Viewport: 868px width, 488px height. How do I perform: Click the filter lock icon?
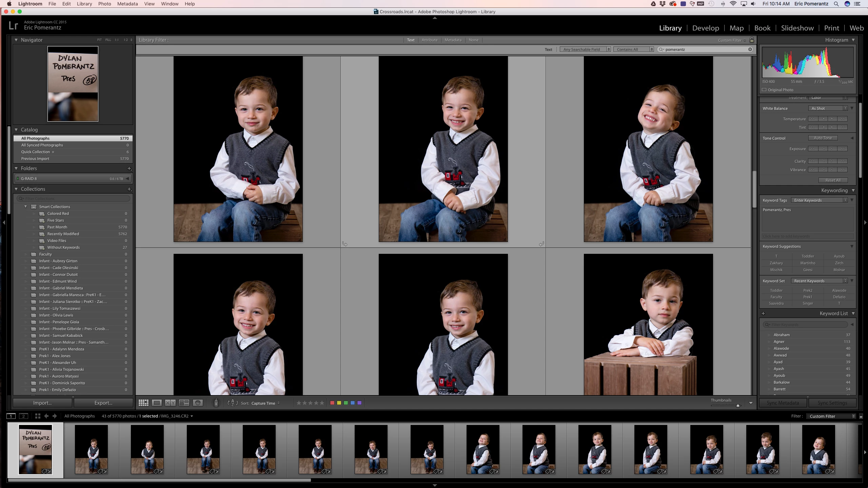tap(752, 40)
